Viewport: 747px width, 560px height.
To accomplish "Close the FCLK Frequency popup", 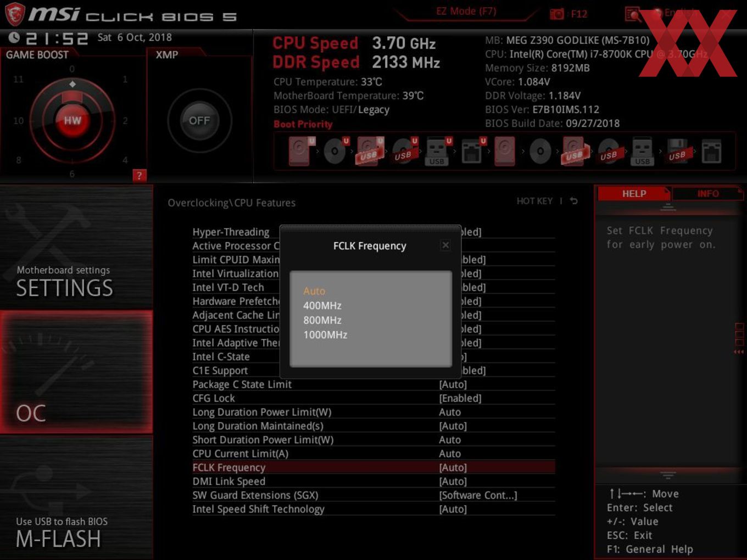I will pos(445,245).
